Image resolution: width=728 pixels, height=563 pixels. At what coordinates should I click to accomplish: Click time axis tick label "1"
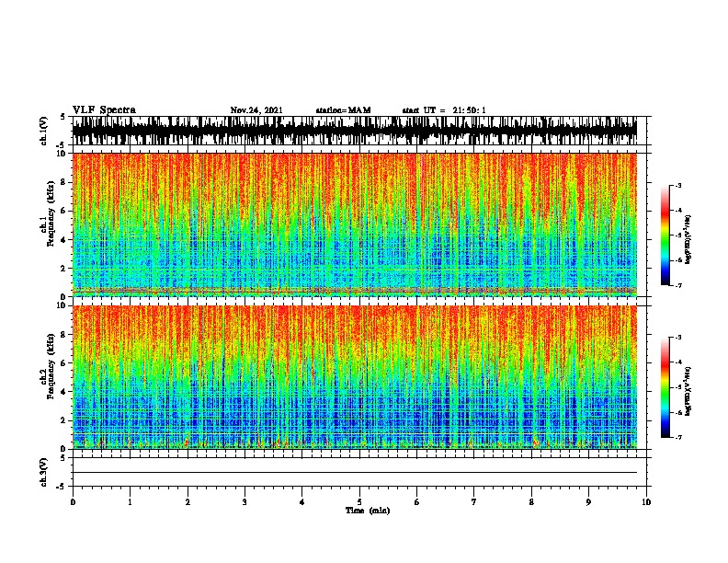click(130, 502)
